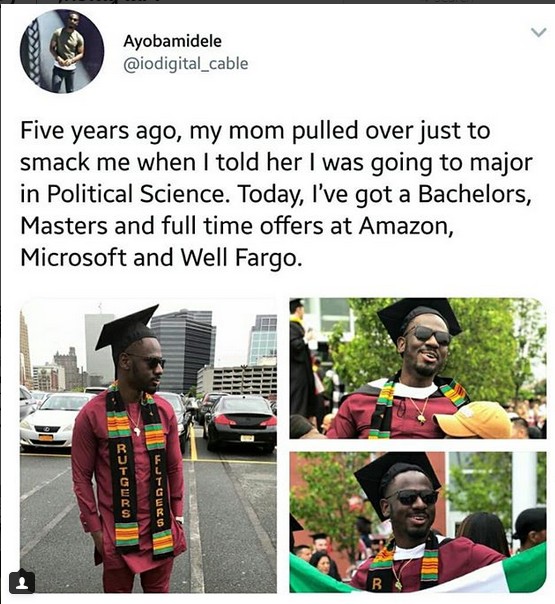Click the word 'Amazon' in the tweet
The height and width of the screenshot is (604, 555).
[406, 226]
